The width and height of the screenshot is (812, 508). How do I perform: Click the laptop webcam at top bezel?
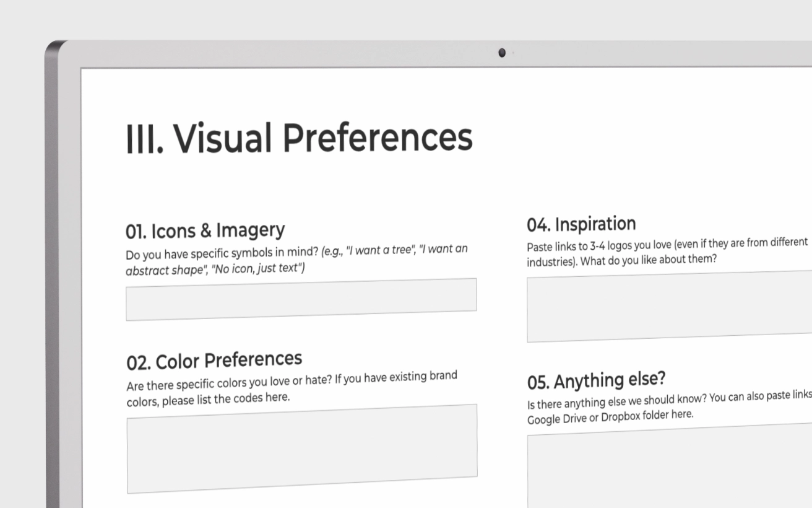click(x=502, y=53)
